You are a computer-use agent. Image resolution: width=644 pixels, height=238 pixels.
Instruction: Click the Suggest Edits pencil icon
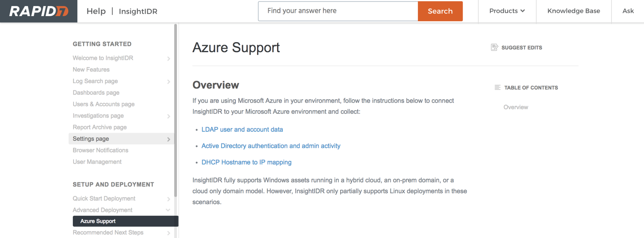click(494, 47)
